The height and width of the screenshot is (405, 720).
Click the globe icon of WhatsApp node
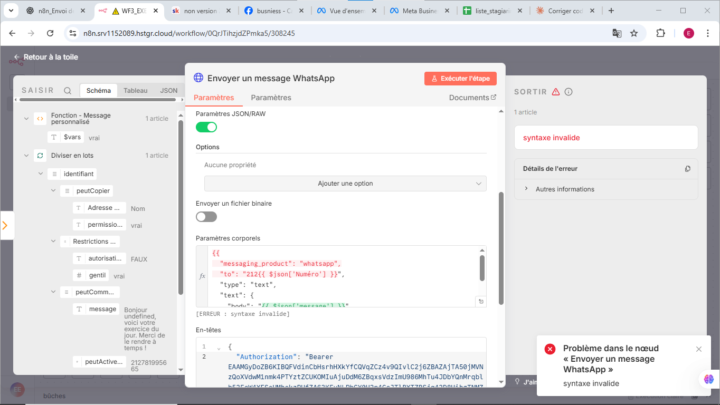click(x=198, y=78)
